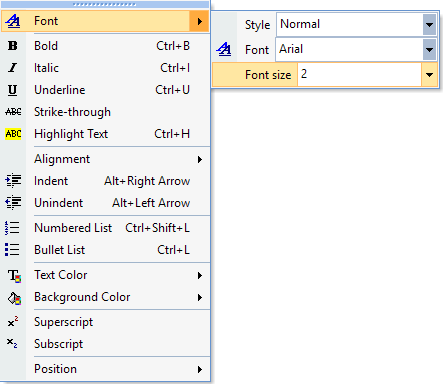
Task: Open the Style dropdown arrow
Action: pos(429,24)
